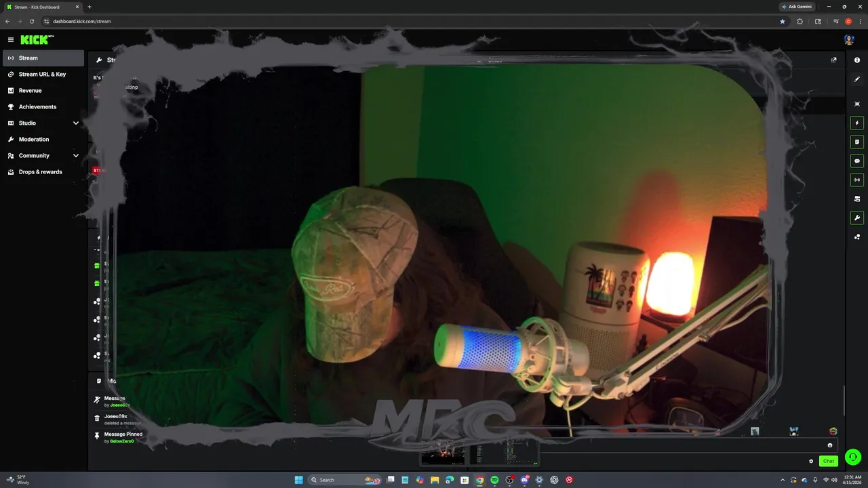The width and height of the screenshot is (868, 488).
Task: Reload the page
Action: [31, 21]
